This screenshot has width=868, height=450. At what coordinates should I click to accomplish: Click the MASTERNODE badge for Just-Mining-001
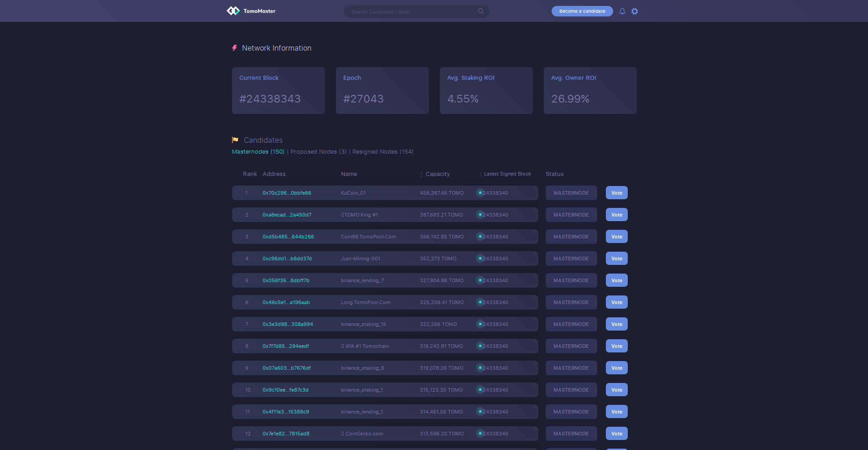571,258
